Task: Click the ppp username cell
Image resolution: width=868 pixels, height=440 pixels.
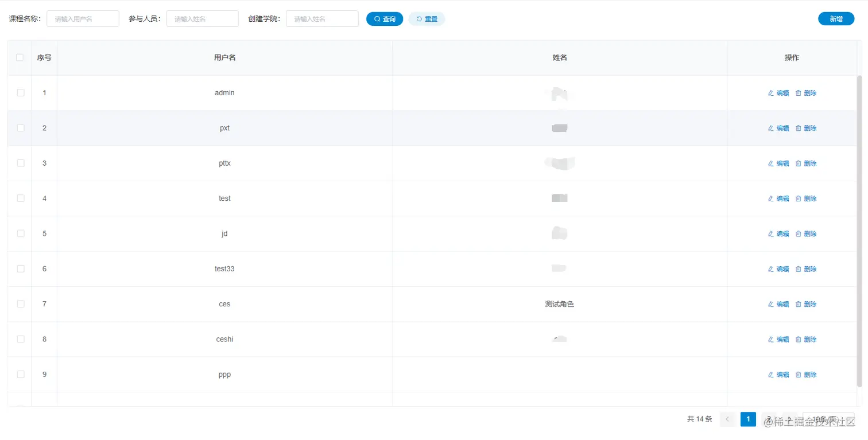Action: tap(224, 375)
